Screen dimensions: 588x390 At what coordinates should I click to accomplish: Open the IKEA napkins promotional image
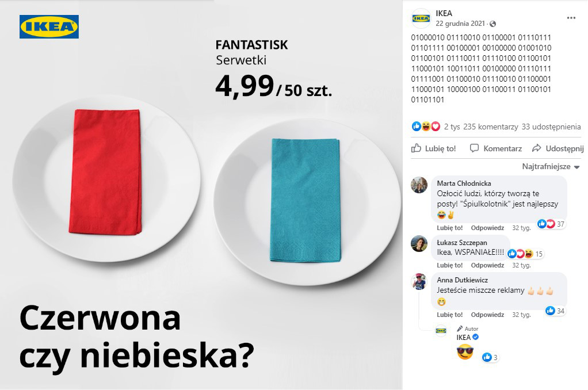click(x=201, y=195)
